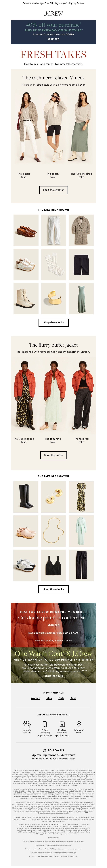Go to Boys new arrivals
The width and height of the screenshot is (107, 868).
tap(73, 698)
